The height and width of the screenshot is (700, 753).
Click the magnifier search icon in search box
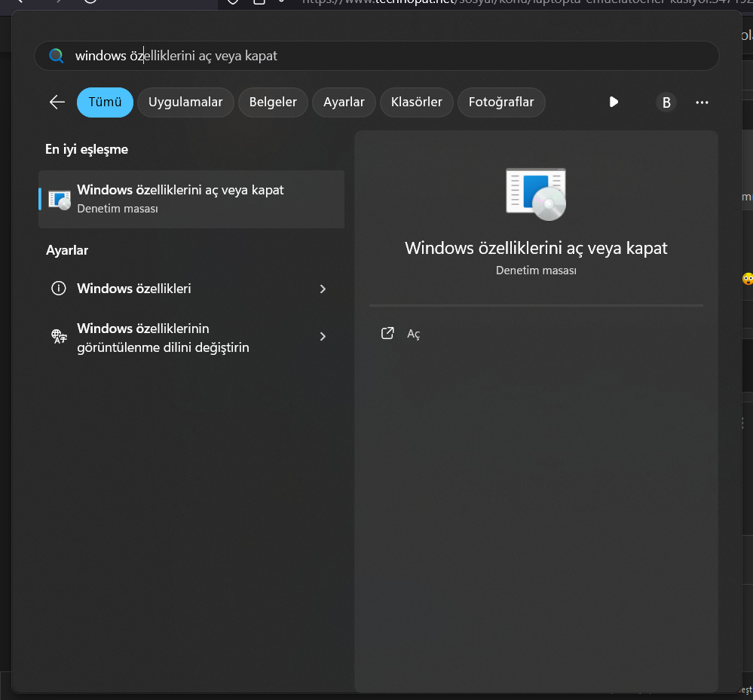[x=56, y=56]
